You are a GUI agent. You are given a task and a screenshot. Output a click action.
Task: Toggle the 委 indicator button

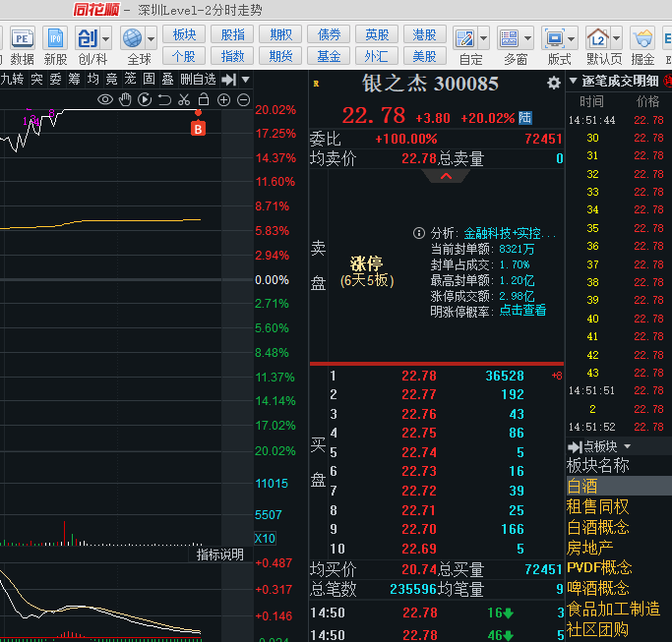55,80
